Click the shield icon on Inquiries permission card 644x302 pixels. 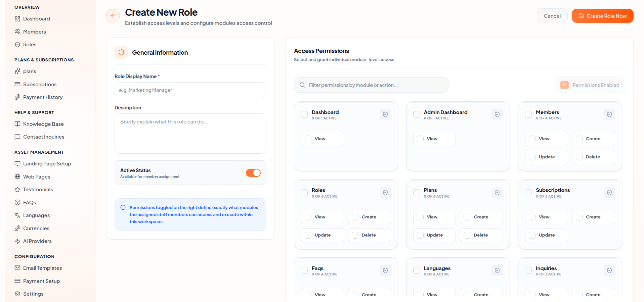coord(609,270)
